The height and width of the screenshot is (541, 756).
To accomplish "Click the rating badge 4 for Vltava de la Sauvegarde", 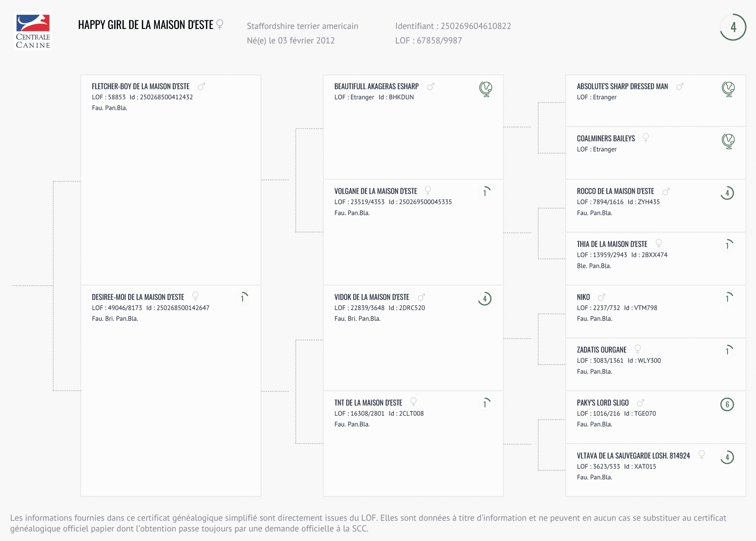I will (727, 457).
